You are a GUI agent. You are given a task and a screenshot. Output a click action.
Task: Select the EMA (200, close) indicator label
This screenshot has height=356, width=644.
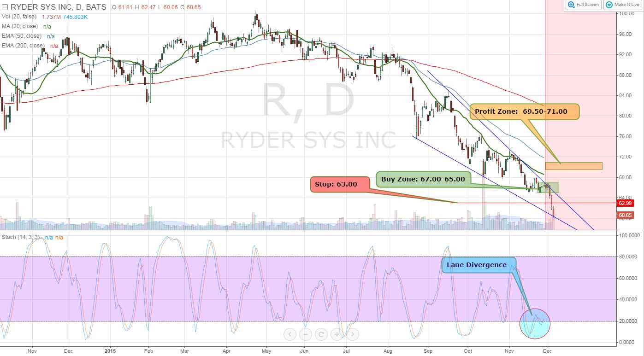coord(23,45)
